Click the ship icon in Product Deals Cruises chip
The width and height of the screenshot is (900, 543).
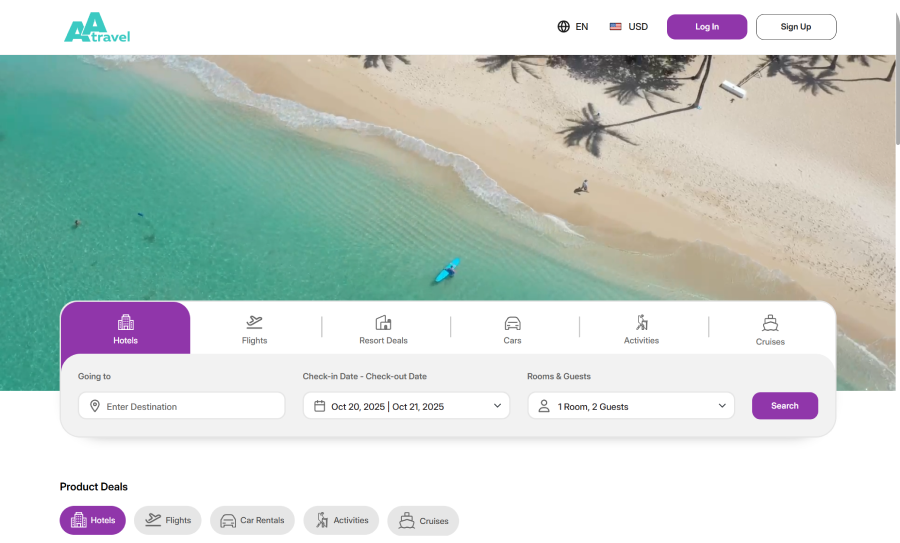coord(406,521)
